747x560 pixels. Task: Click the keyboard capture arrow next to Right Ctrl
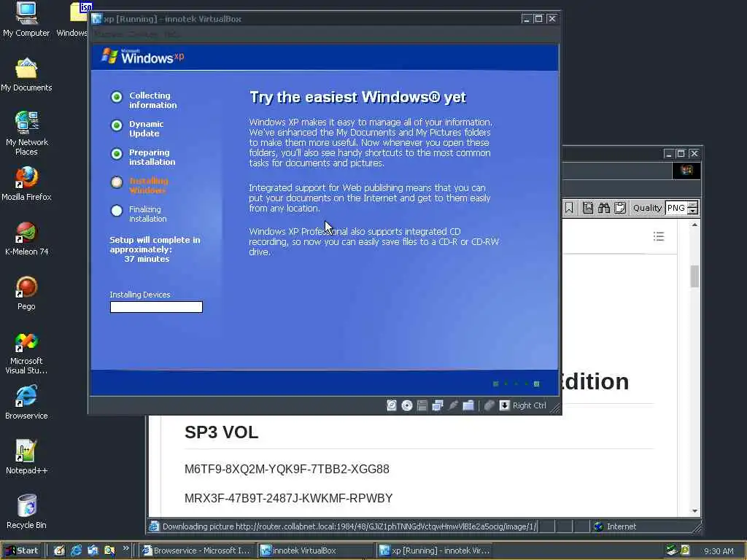(505, 405)
